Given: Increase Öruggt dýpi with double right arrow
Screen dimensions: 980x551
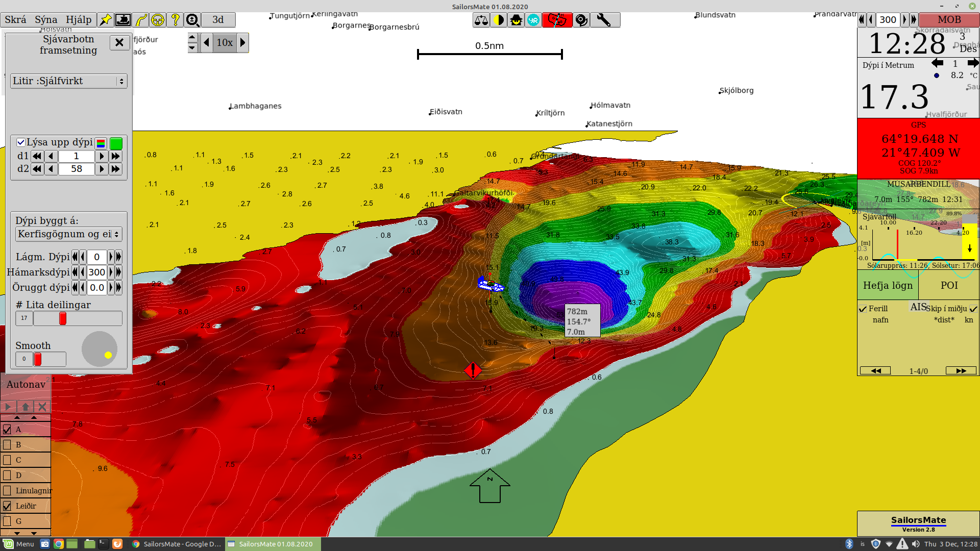Looking at the screenshot, I should pos(118,287).
